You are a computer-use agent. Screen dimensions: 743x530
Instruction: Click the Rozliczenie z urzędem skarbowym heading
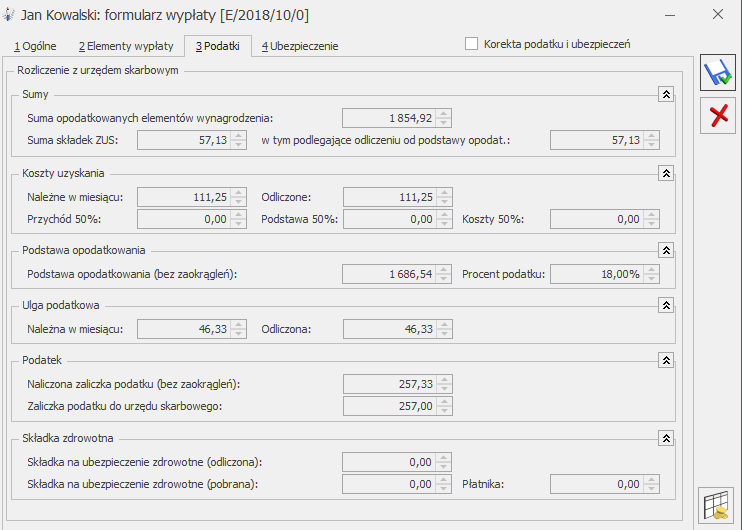coord(98,70)
